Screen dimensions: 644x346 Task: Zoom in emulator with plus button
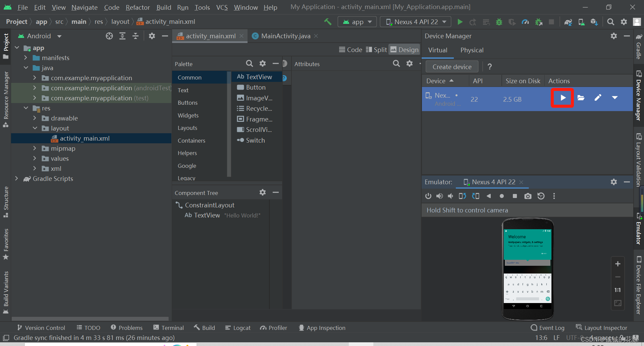click(x=618, y=264)
